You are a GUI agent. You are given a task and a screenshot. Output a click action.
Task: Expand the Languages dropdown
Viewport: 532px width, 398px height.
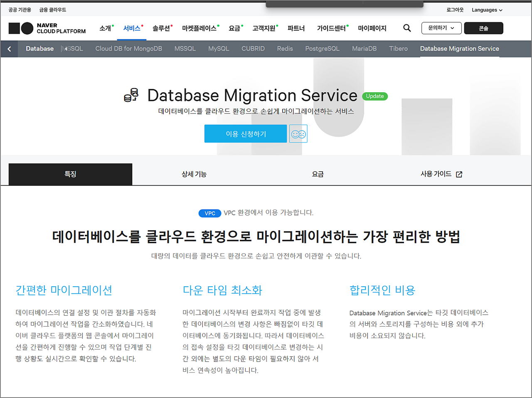coord(487,10)
